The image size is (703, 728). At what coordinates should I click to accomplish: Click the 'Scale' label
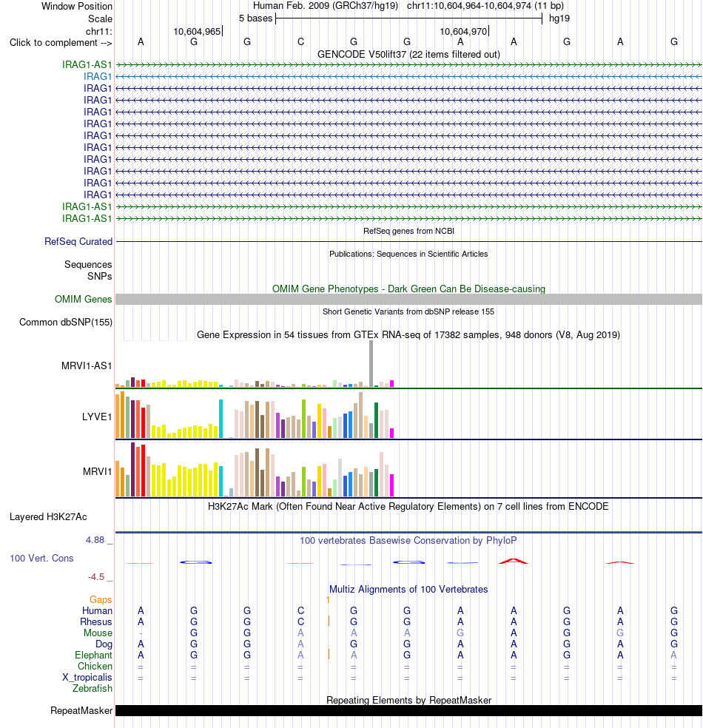pos(101,19)
